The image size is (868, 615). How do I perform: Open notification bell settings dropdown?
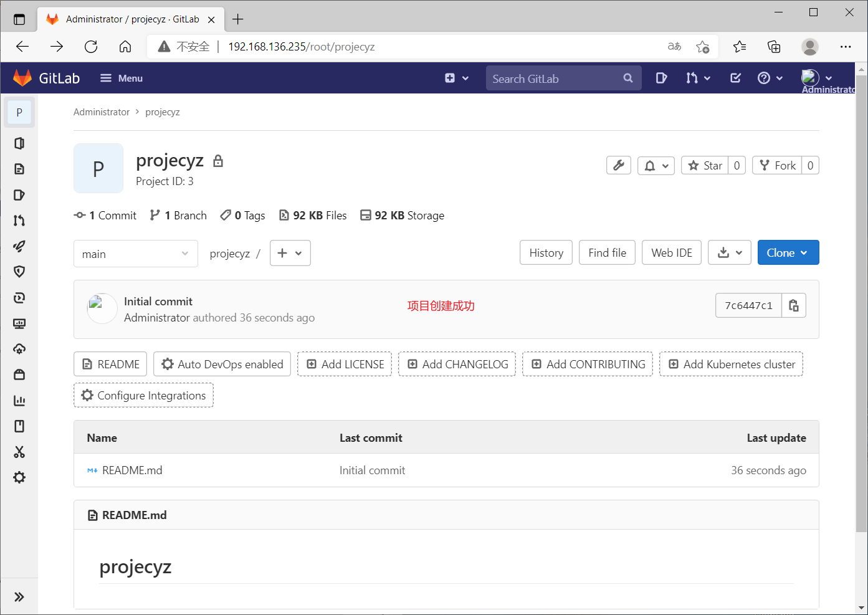[x=656, y=165]
